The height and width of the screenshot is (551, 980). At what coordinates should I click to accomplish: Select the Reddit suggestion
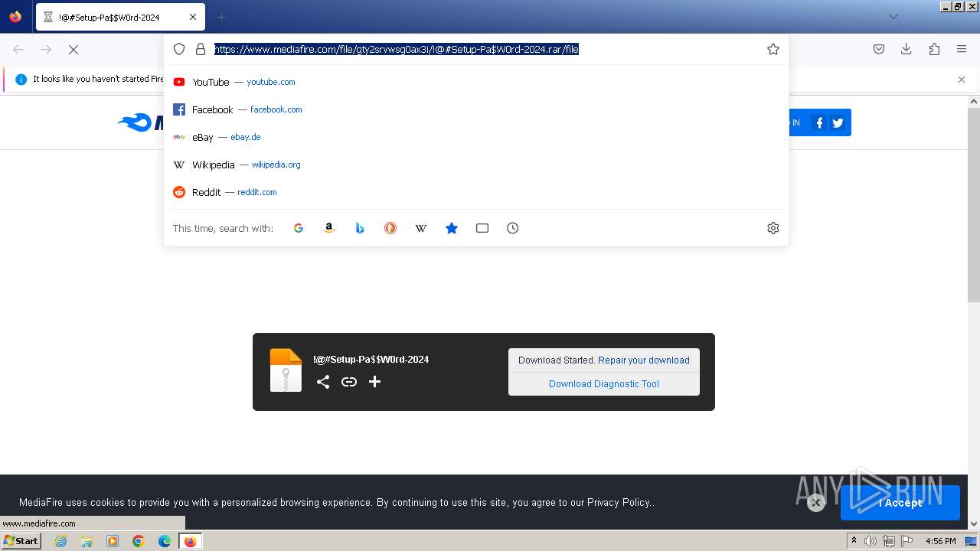476,192
